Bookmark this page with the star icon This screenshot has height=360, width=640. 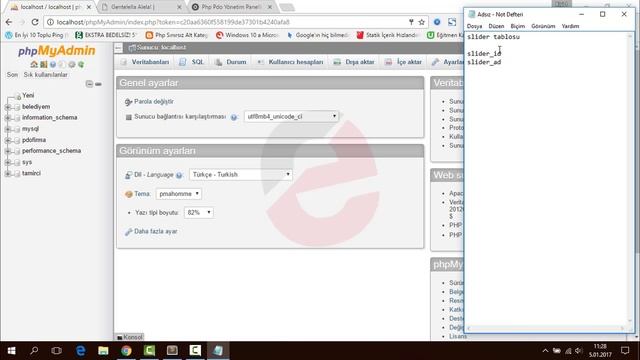coord(422,22)
